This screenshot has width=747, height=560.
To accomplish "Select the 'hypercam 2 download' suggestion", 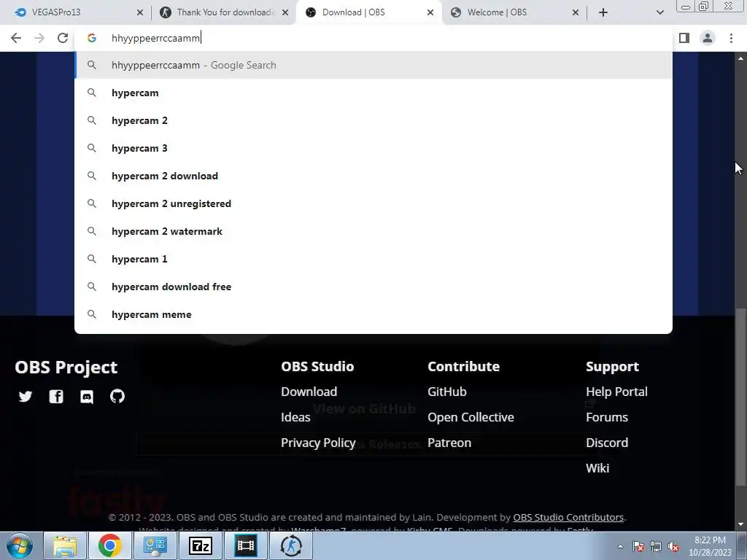I will [x=373, y=176].
